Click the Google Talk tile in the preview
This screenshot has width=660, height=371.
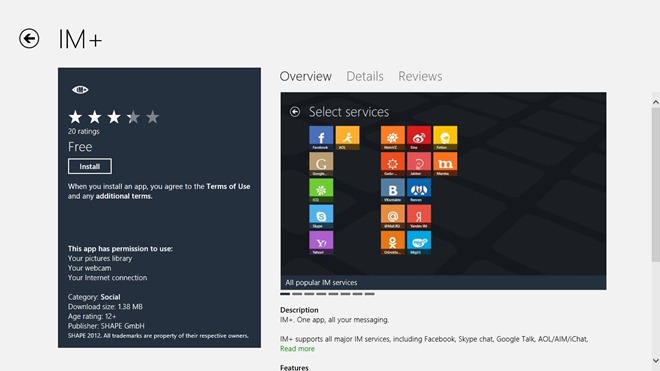321,164
